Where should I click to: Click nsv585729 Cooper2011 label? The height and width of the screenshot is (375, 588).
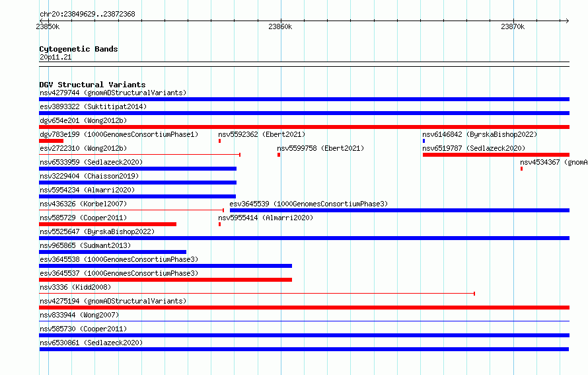pos(83,218)
